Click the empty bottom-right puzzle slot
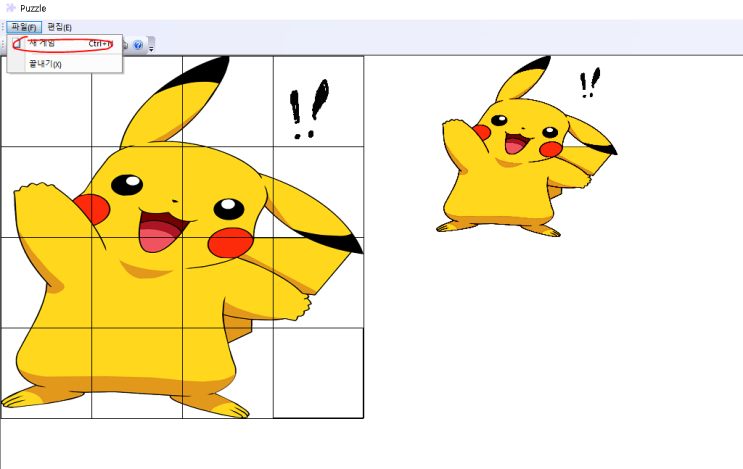Screen dimensions: 743x469 pos(318,373)
